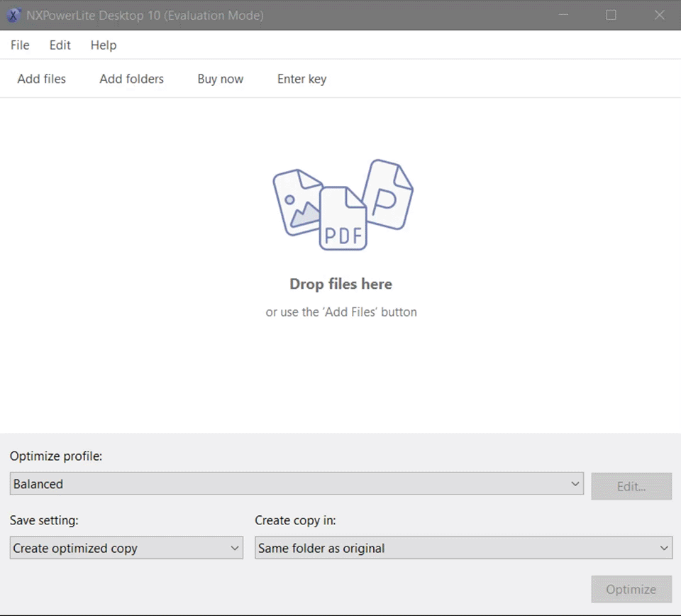
Task: Minimize the NXPowerLite window
Action: coord(563,15)
